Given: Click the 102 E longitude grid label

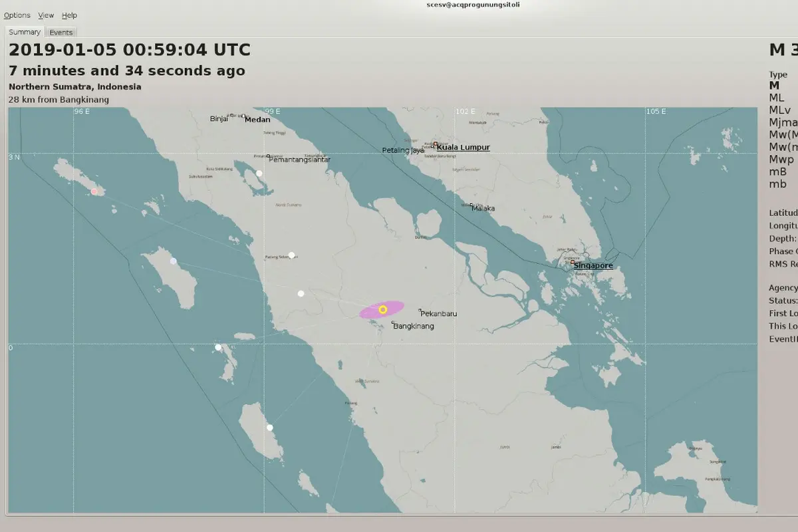Looking at the screenshot, I should (x=465, y=112).
